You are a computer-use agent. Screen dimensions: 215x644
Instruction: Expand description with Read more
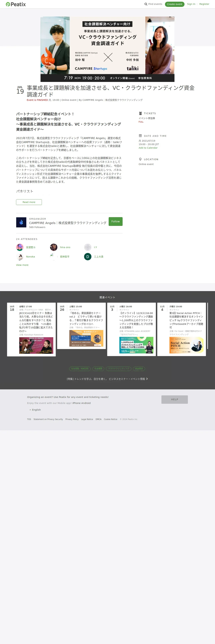29,202
